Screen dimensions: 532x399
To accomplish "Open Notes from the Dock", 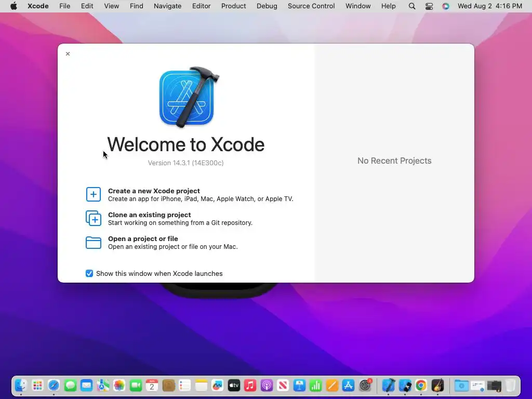I will click(201, 385).
